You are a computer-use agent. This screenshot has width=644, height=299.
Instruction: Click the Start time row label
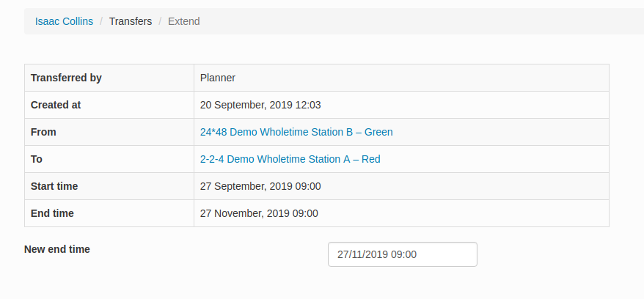click(x=54, y=186)
